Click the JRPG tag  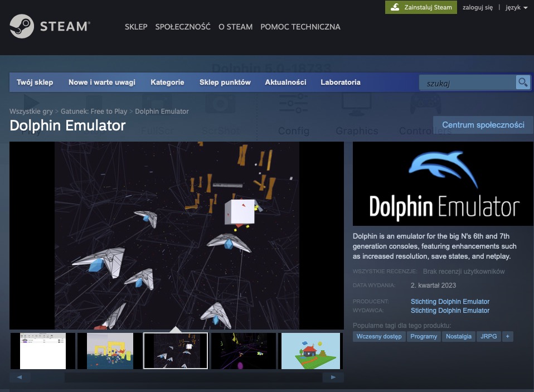[488, 336]
